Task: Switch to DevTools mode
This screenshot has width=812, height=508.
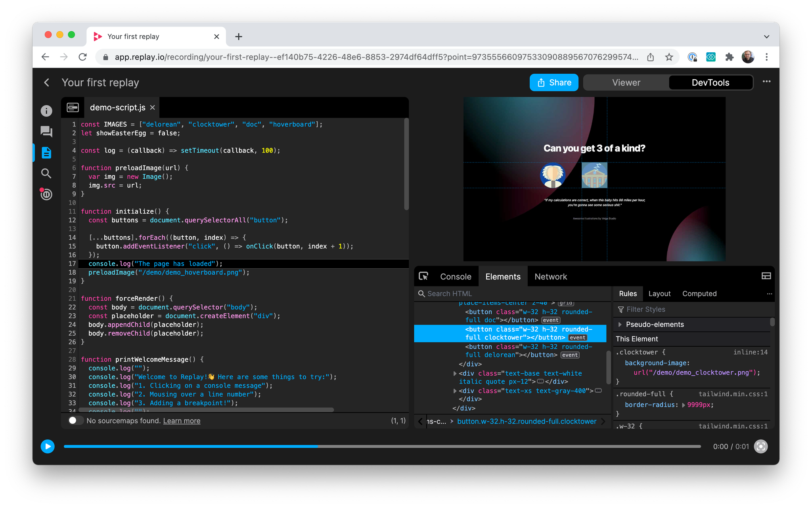Action: click(x=710, y=82)
